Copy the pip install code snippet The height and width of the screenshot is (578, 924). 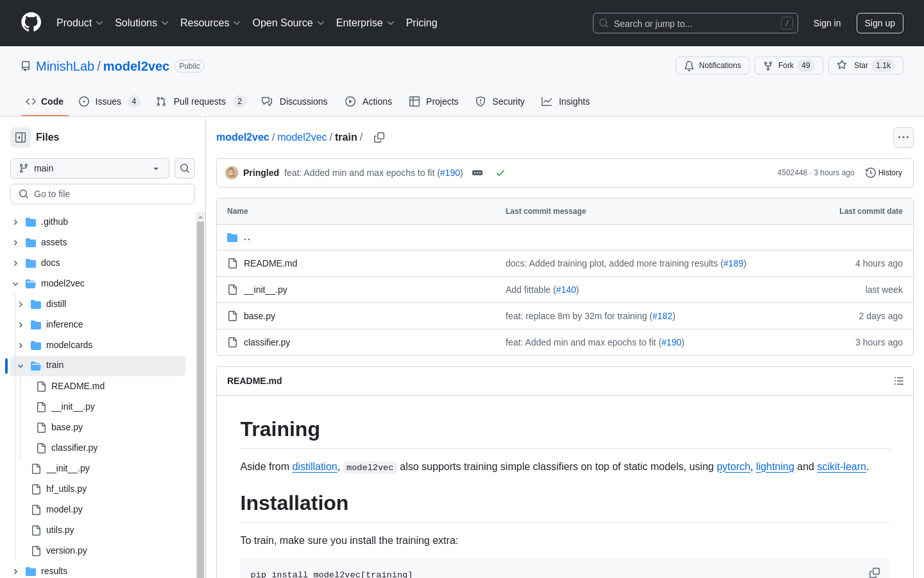[x=875, y=573]
